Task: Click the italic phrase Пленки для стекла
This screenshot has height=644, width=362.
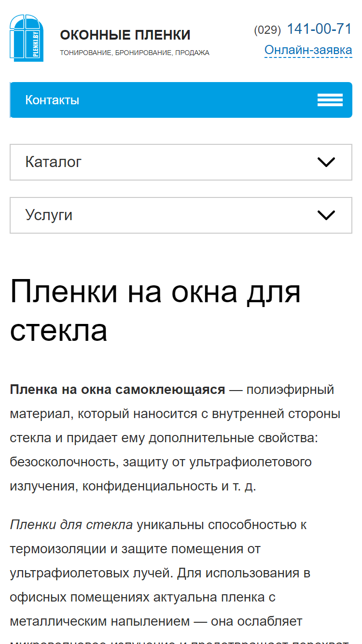Action: point(71,525)
